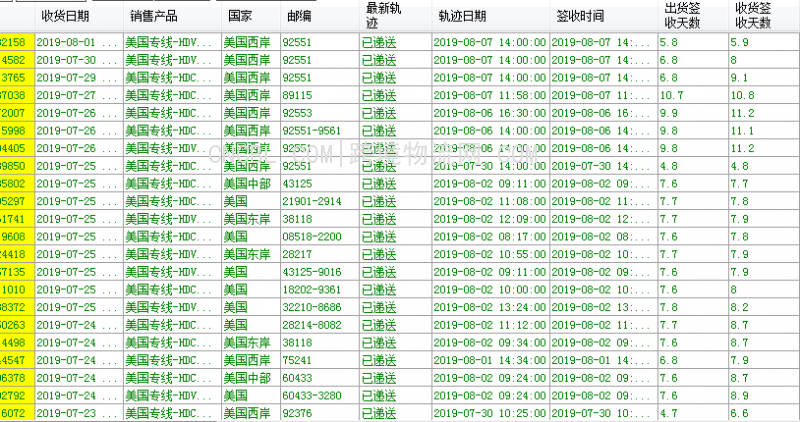Screen dimensions: 800x422
Task: Click the days value 8.9
Action: point(764,395)
